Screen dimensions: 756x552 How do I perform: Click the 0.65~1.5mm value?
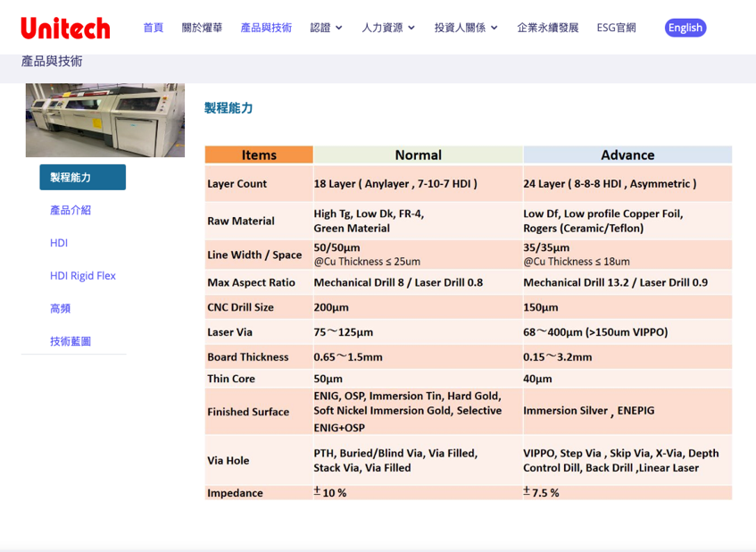[x=348, y=357]
